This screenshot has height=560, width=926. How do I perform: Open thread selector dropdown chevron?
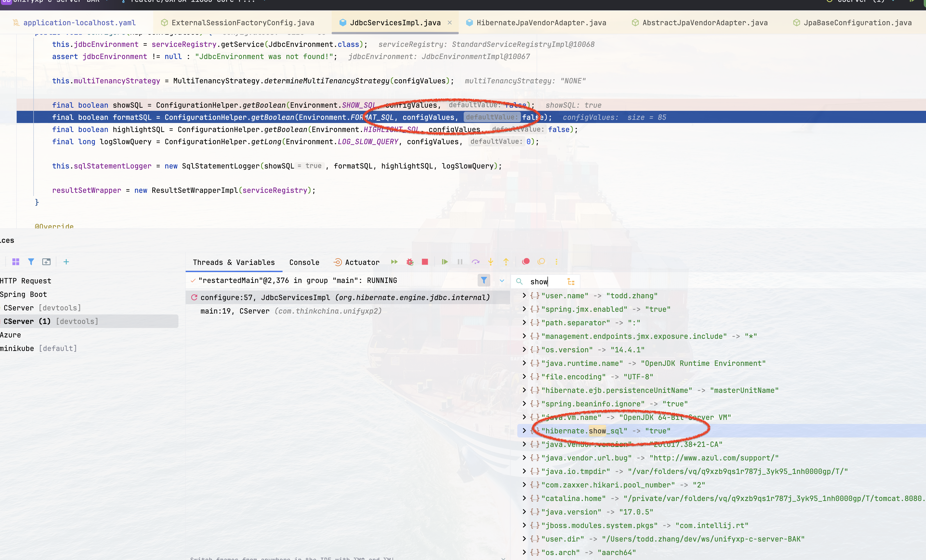[x=502, y=281]
